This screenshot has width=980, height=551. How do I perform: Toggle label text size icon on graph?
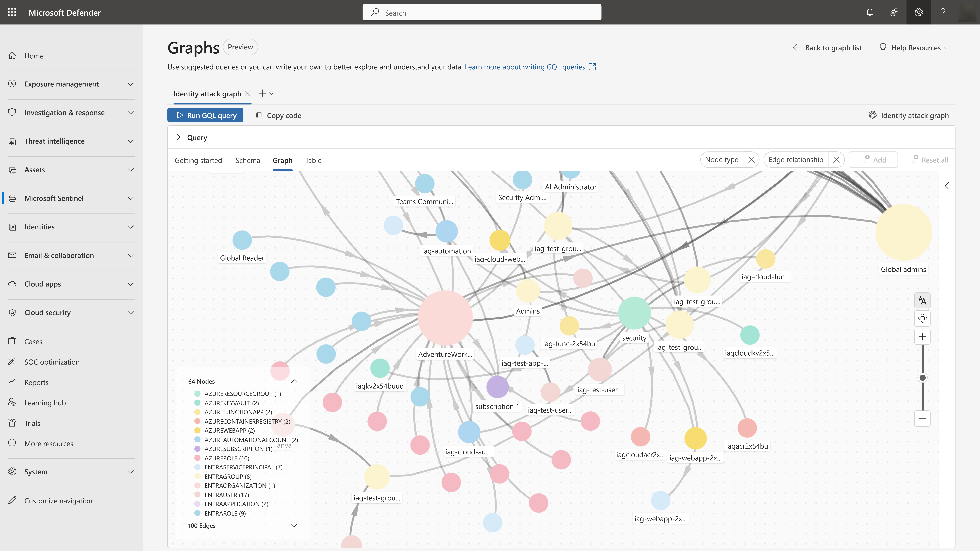(922, 300)
